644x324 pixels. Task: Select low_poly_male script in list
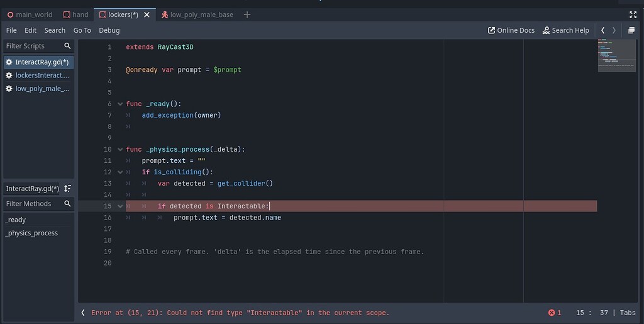(x=38, y=89)
